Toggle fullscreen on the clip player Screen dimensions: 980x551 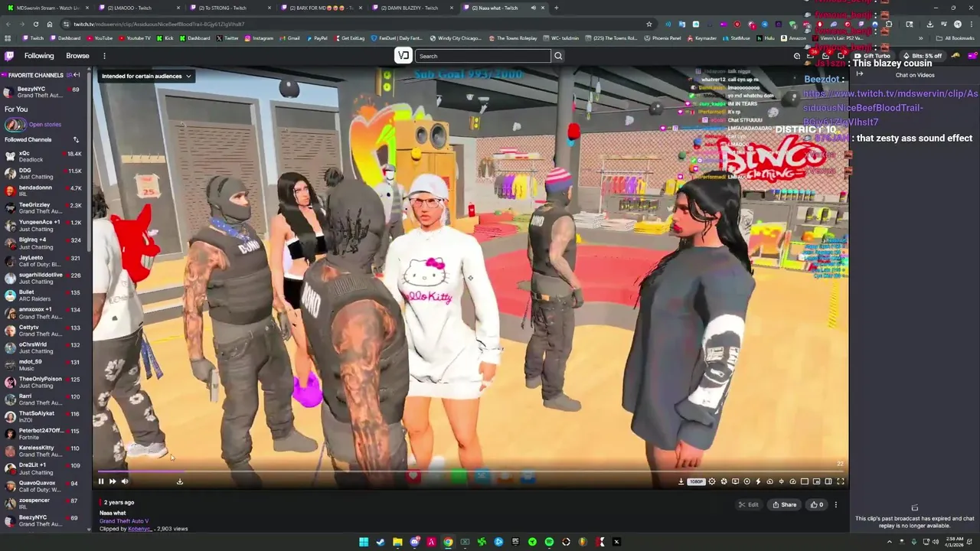click(x=840, y=481)
